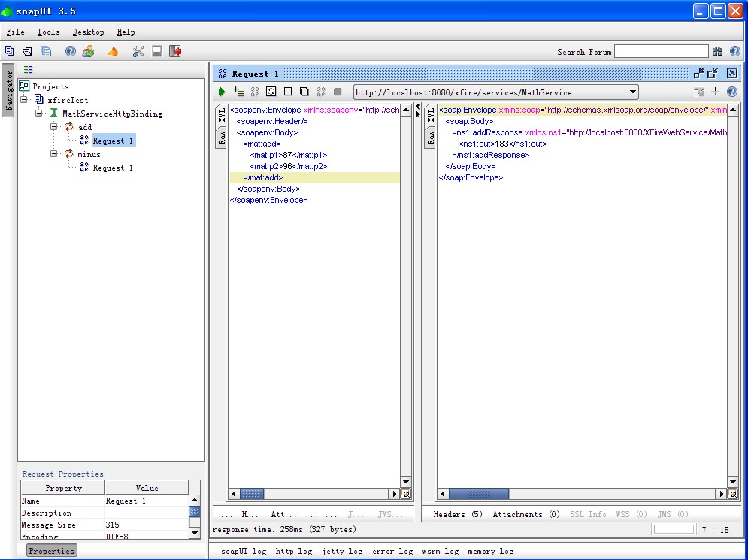The width and height of the screenshot is (748, 560).
Task: Open the Tools menu
Action: [x=48, y=32]
